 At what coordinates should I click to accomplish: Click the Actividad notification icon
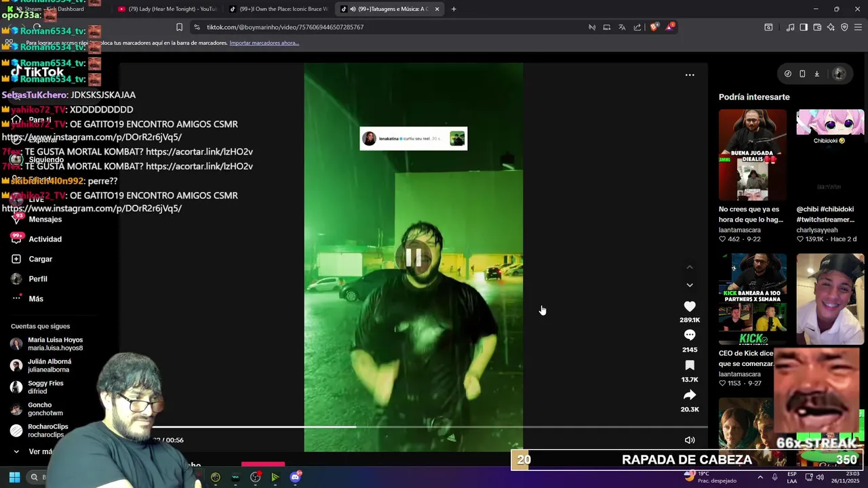click(16, 239)
